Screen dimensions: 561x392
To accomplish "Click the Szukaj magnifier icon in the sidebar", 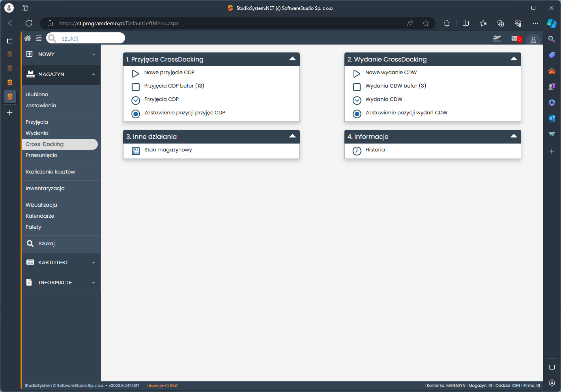I will point(30,243).
